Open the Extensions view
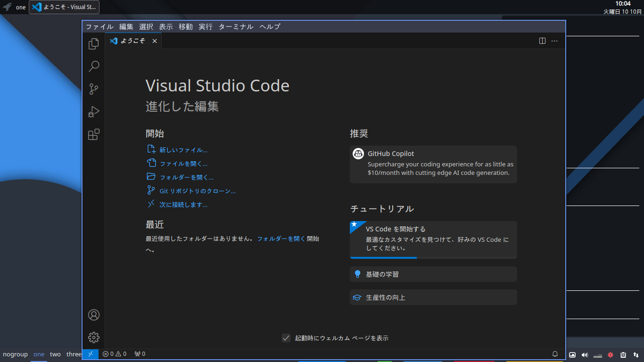Viewport: 644px width, 362px height. point(94,135)
